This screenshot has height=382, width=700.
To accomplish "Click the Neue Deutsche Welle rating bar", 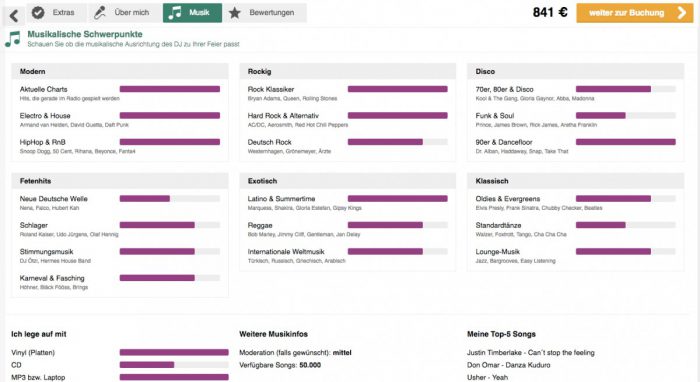I will pyautogui.click(x=170, y=199).
